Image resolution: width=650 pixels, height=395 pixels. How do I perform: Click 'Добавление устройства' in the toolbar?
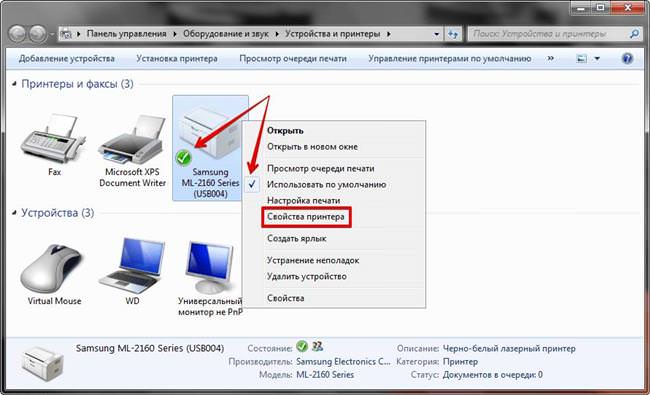[67, 59]
